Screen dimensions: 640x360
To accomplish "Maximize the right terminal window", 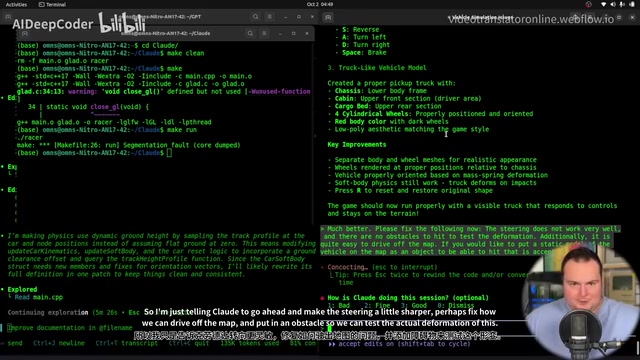I will coord(619,18).
